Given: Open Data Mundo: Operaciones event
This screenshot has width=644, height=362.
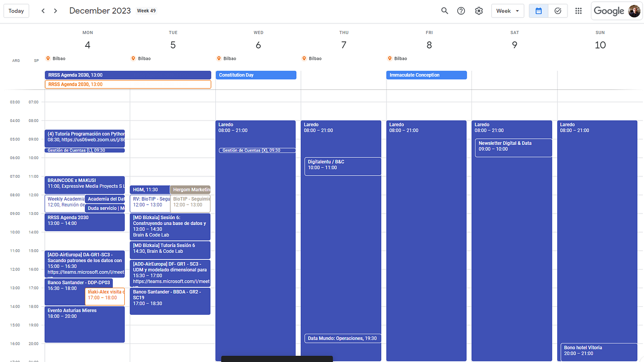Looking at the screenshot, I should tap(343, 338).
